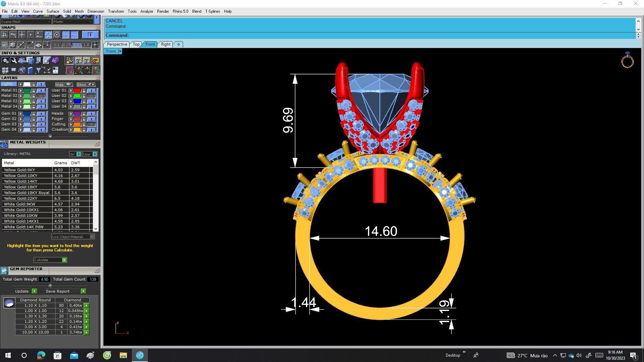Collapse the Gem Reporter summary with up arrow
The image size is (644, 362).
(50, 285)
